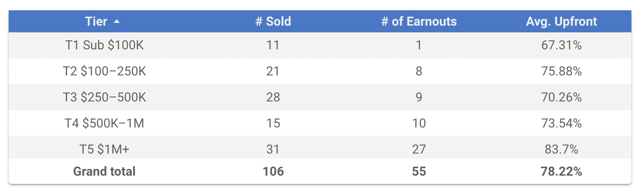Click the T5 $1M+ tier cell
Image resolution: width=644 pixels, height=195 pixels.
pos(104,149)
